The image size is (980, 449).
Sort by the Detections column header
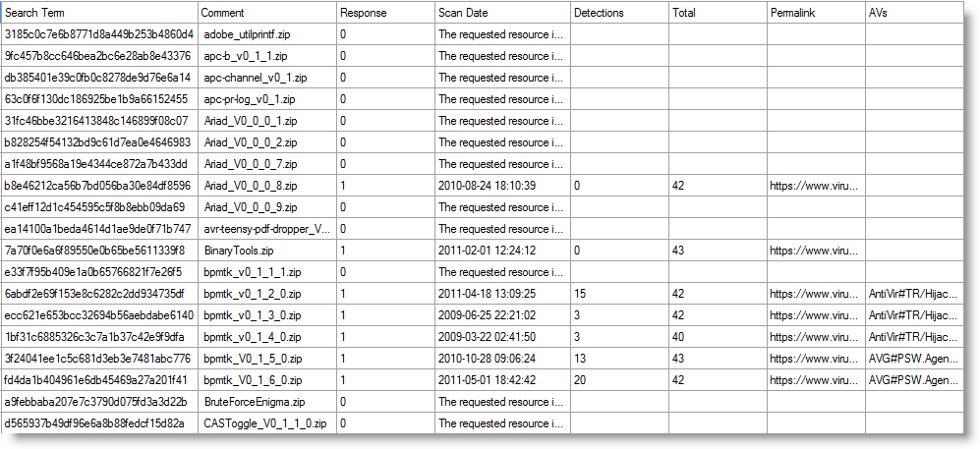[x=619, y=13]
